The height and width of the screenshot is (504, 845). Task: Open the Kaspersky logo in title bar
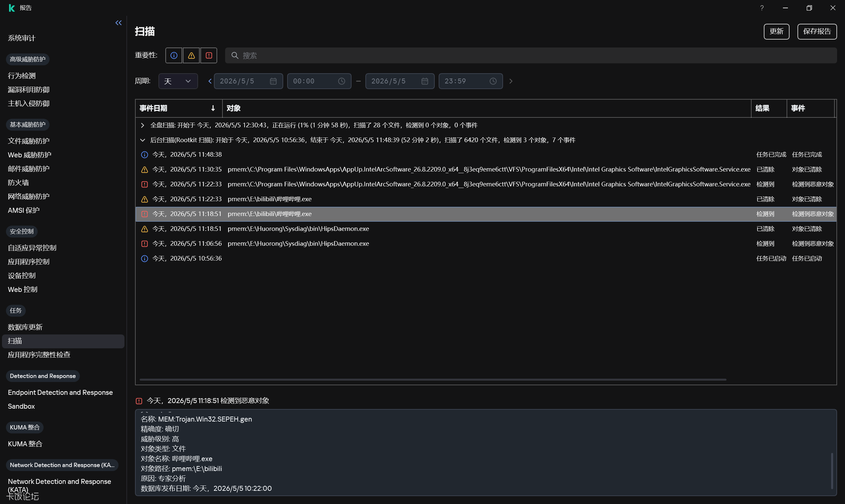(x=12, y=8)
